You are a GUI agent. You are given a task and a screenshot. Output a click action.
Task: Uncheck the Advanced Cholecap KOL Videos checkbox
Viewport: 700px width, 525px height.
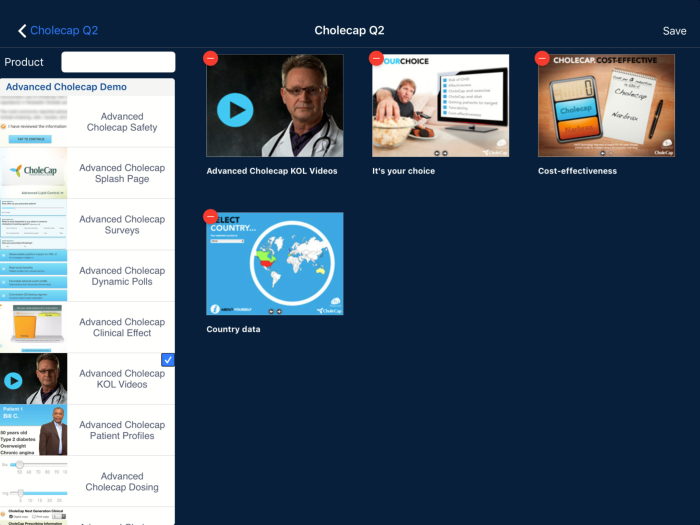167,359
